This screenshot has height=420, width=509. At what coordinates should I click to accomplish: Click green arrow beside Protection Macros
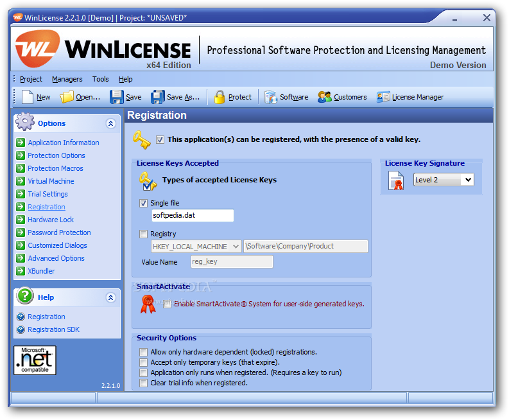click(x=21, y=168)
